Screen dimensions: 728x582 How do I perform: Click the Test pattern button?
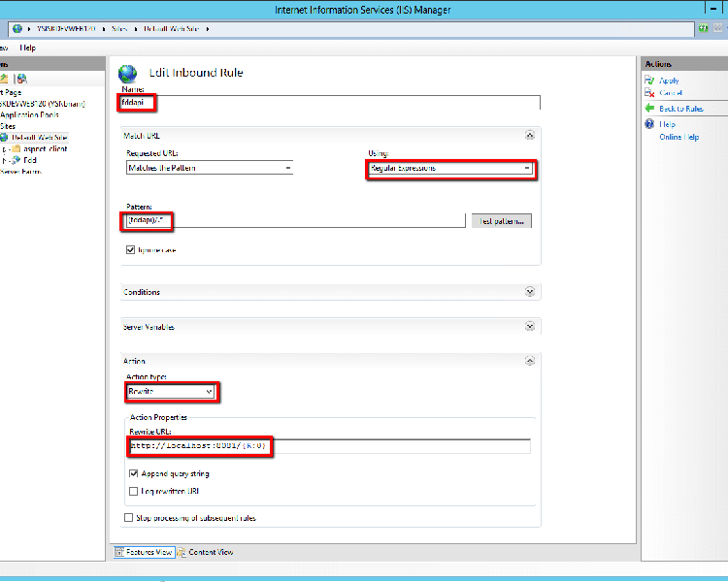click(x=500, y=221)
